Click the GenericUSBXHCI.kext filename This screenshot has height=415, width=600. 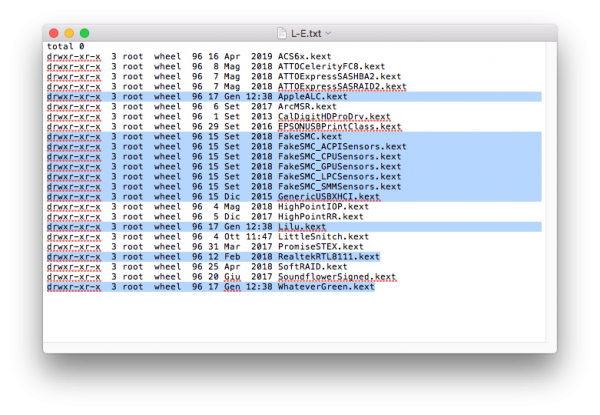328,197
